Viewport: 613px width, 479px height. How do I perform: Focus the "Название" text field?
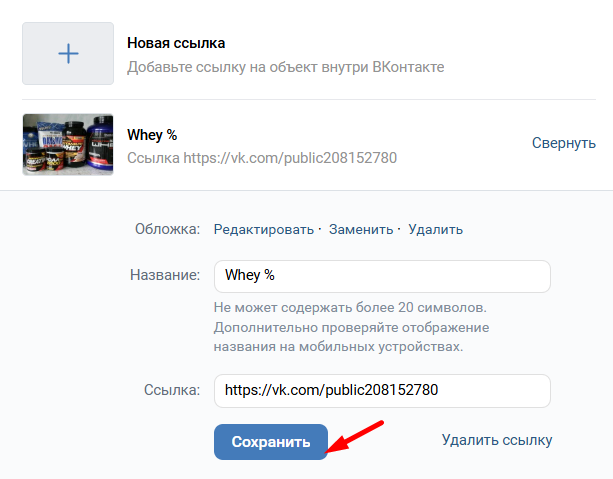tap(382, 277)
